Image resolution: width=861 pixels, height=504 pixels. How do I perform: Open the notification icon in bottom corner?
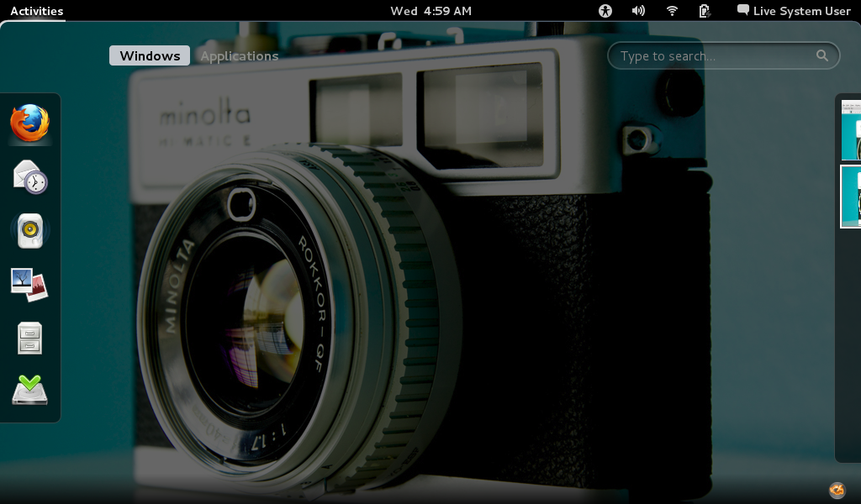pos(837,489)
